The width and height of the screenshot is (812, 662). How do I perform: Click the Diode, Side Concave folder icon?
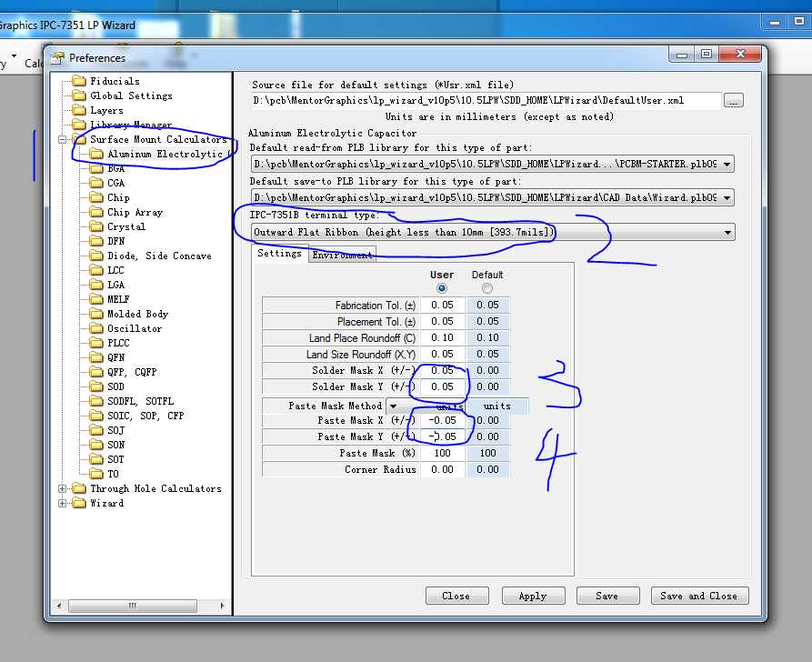click(96, 256)
